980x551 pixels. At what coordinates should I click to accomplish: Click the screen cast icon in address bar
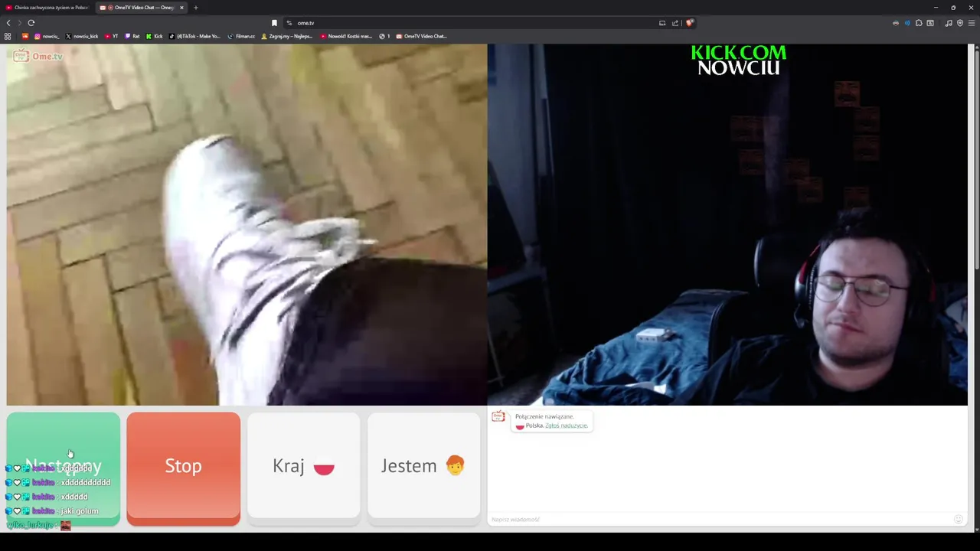pos(662,23)
